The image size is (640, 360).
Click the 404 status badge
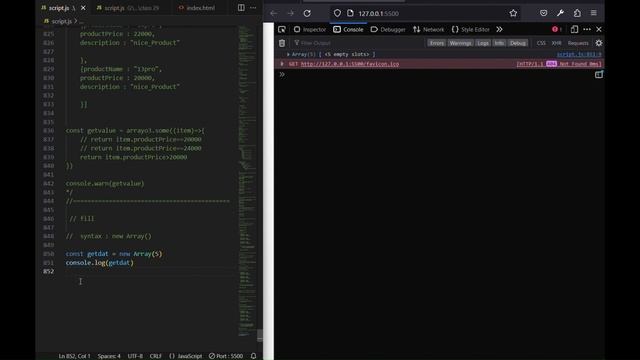[551, 64]
